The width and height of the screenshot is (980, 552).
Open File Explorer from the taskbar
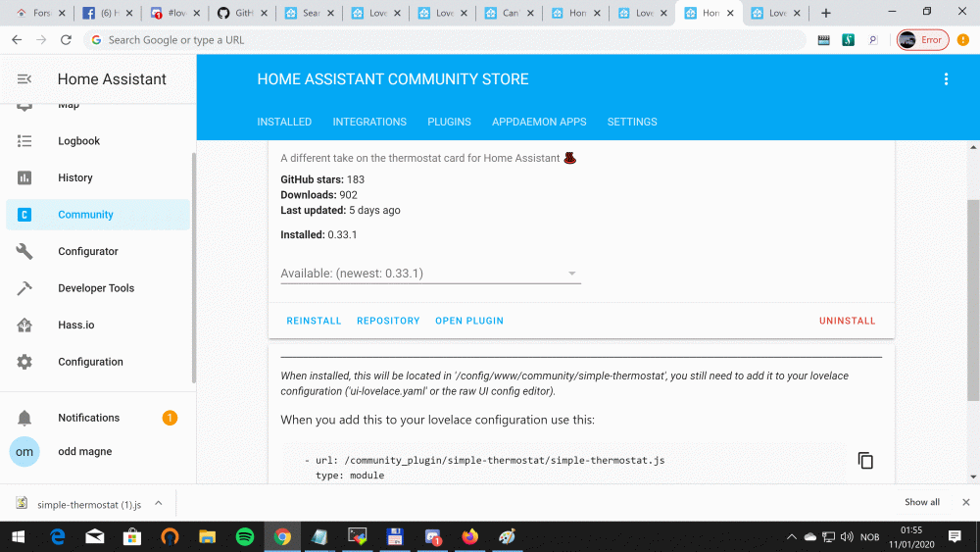(207, 536)
